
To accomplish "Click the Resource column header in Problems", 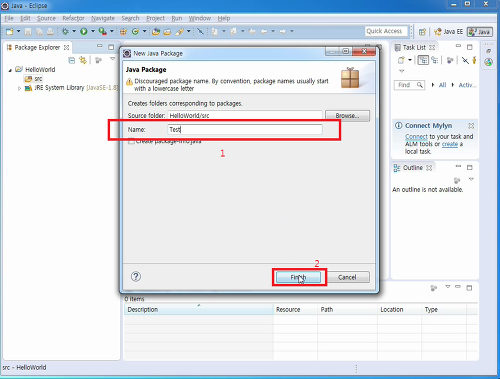I will click(295, 310).
